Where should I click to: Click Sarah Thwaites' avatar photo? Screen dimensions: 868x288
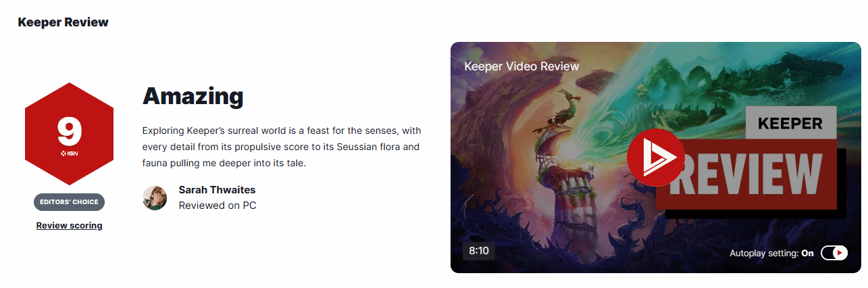(x=155, y=197)
